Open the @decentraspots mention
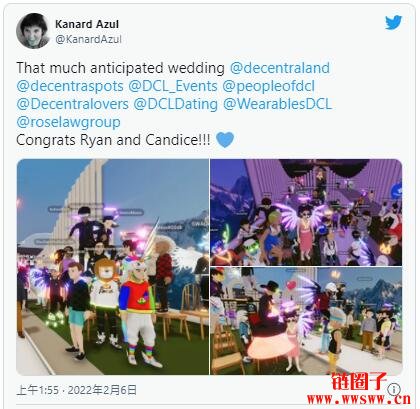 pyautogui.click(x=70, y=86)
